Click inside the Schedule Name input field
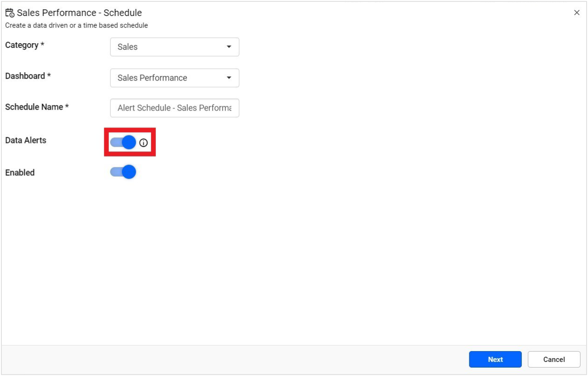 coord(174,108)
